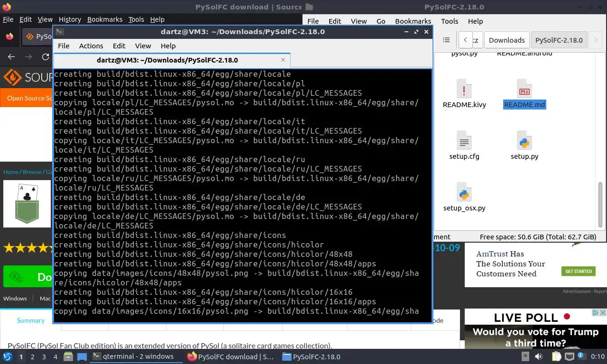
Task: Open the volume control tray icon
Action: (x=539, y=356)
